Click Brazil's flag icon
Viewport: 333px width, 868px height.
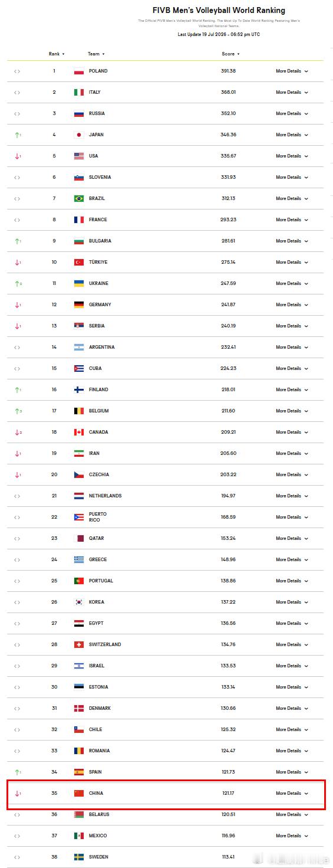coord(79,198)
